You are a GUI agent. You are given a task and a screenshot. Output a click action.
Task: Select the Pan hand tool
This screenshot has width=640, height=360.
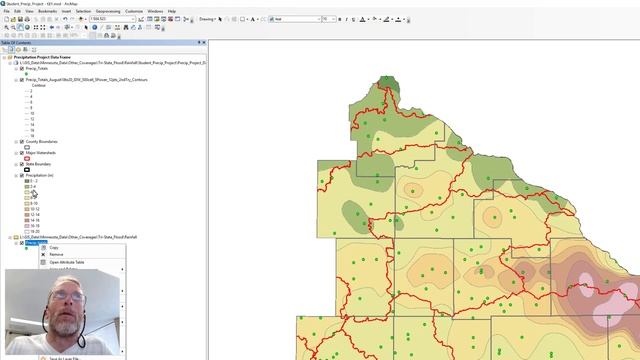click(x=20, y=27)
